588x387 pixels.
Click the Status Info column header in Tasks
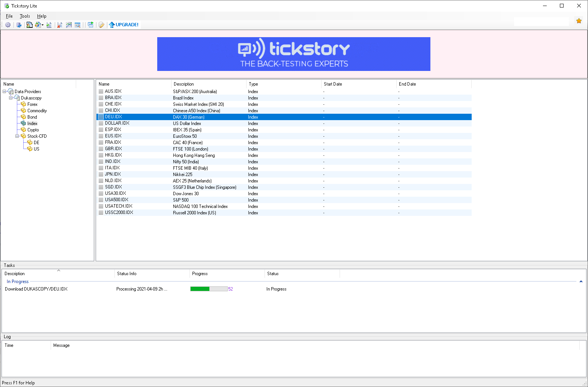[x=152, y=274]
